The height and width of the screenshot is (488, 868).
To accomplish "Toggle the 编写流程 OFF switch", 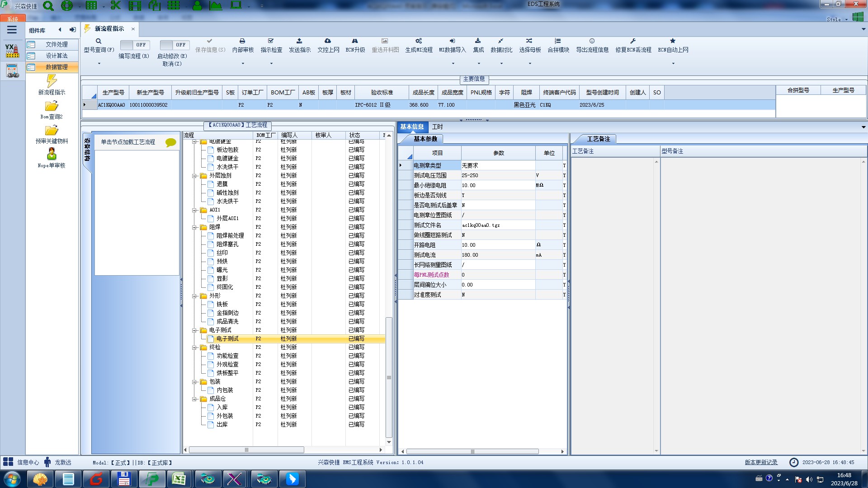I will point(135,45).
